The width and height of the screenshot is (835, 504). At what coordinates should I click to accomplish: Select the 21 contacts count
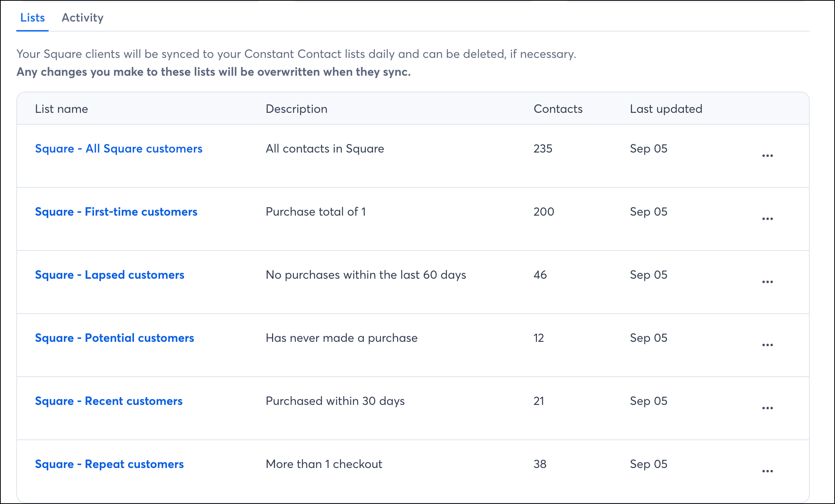click(x=538, y=401)
